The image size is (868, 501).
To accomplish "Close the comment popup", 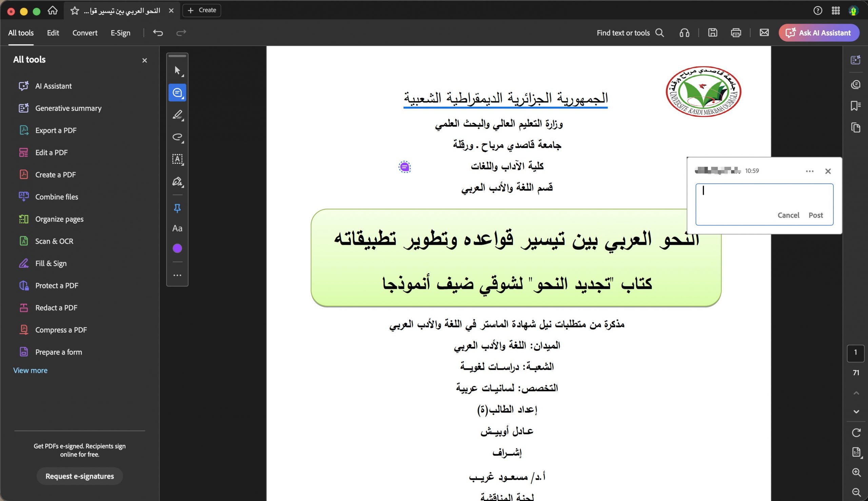I will (x=828, y=171).
